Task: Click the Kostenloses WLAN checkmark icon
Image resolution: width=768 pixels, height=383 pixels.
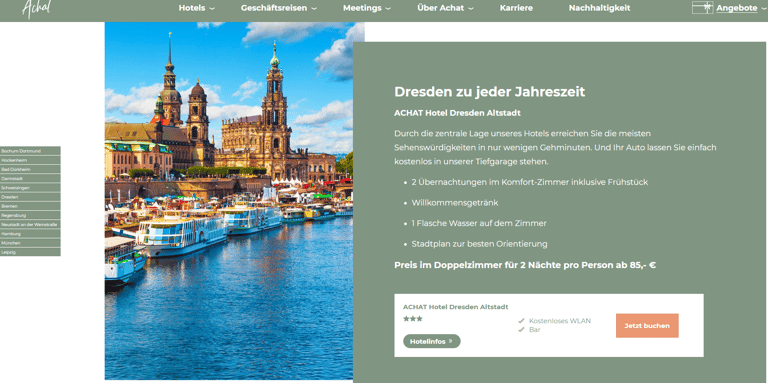Action: (521, 321)
